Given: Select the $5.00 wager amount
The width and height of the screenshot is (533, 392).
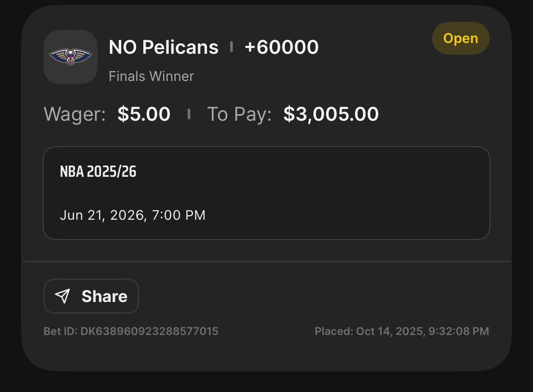Looking at the screenshot, I should coord(144,114).
